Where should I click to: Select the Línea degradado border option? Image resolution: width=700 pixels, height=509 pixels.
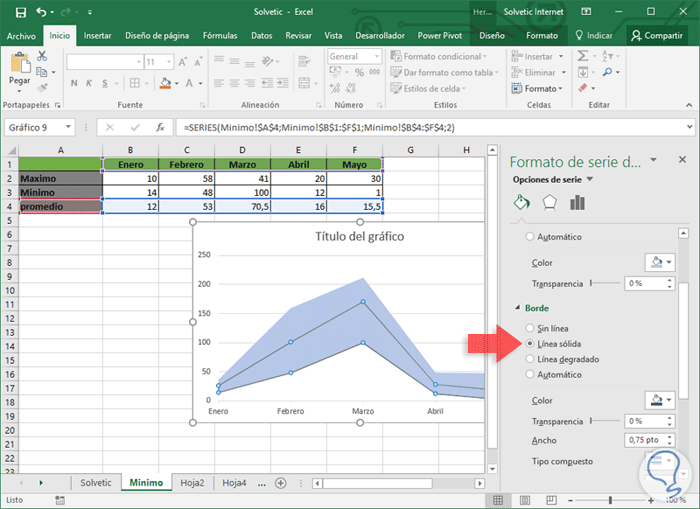coord(530,359)
